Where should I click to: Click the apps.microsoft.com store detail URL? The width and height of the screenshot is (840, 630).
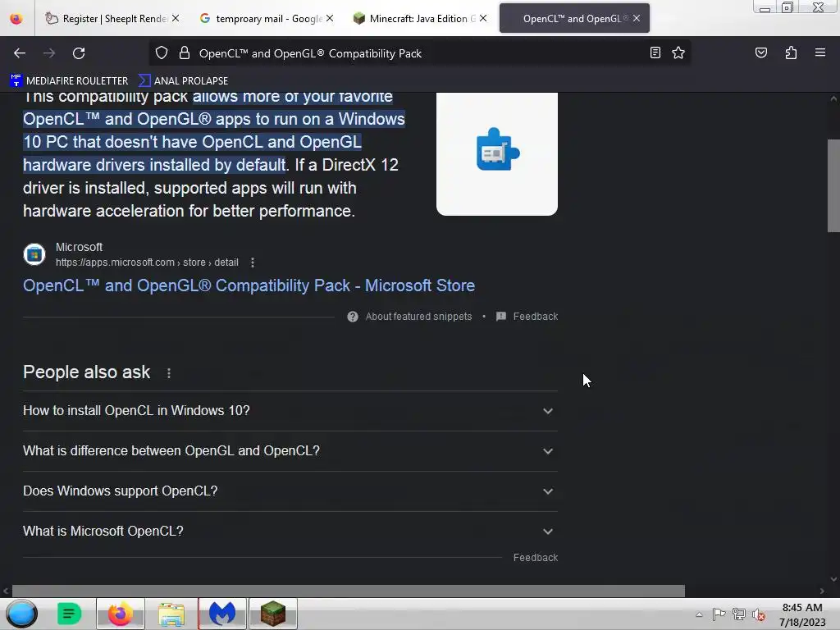tap(147, 262)
